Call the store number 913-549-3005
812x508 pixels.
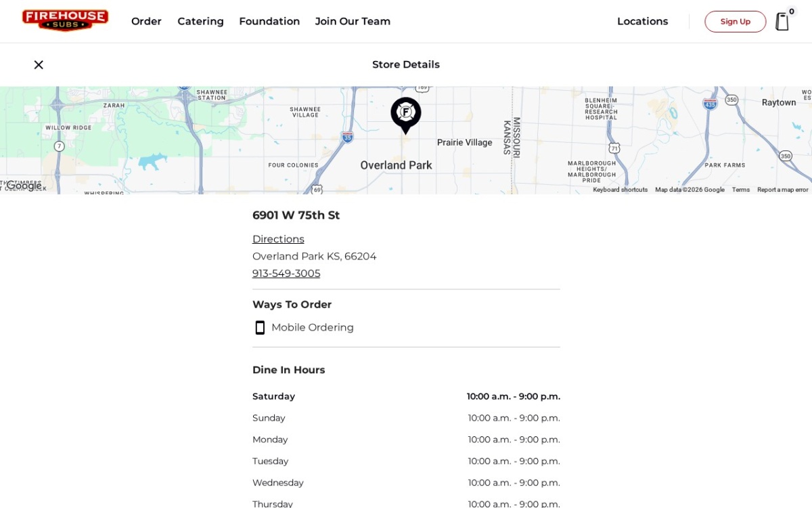point(286,274)
